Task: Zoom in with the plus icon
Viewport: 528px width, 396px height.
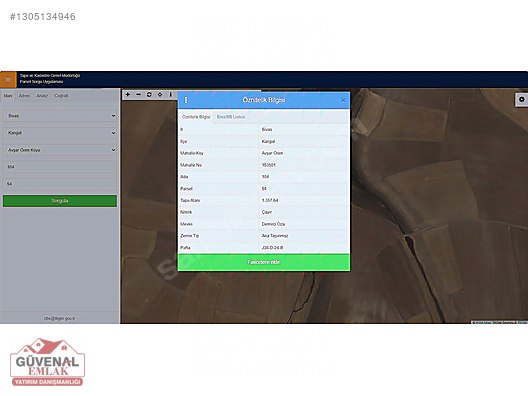Action: pos(128,95)
